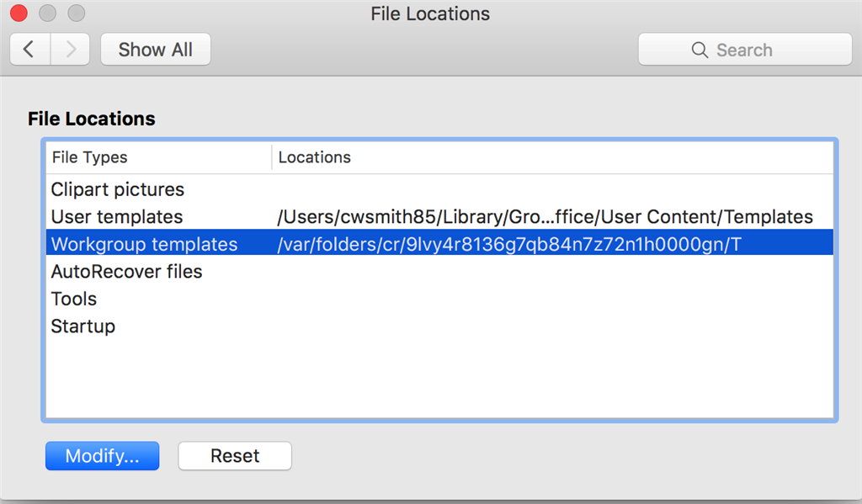Select the AutoRecover files row
The image size is (862, 504).
click(x=439, y=272)
